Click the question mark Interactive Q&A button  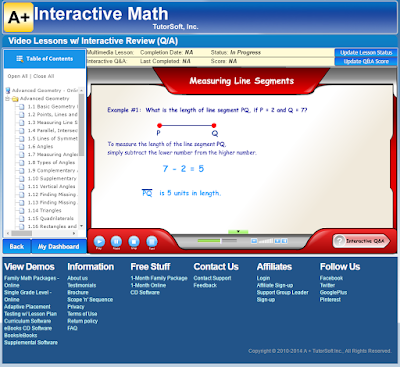click(361, 241)
